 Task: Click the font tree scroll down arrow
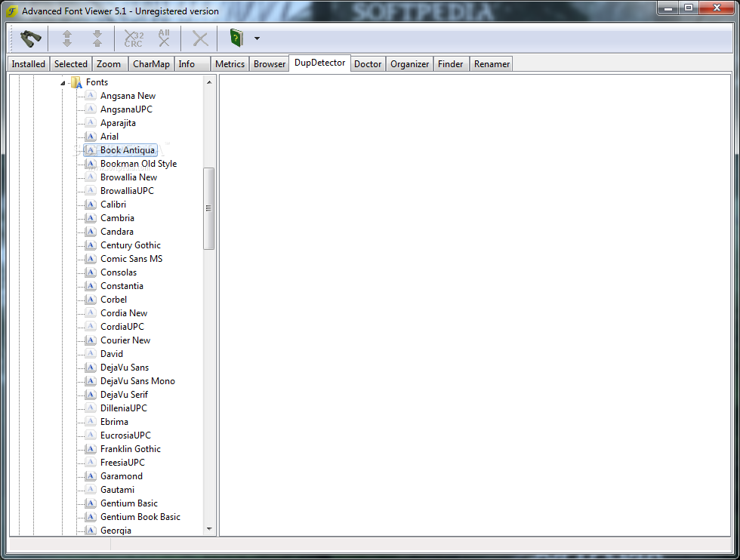pos(209,529)
